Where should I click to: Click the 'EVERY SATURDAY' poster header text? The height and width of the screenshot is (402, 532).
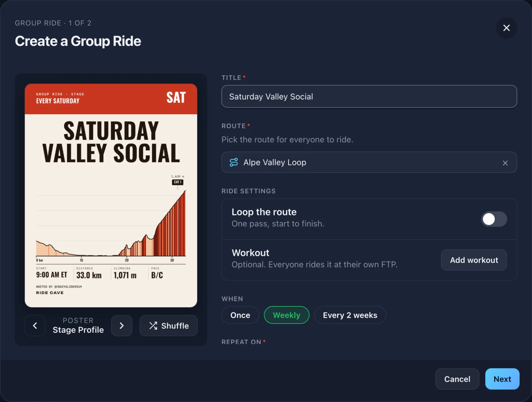pyautogui.click(x=58, y=101)
